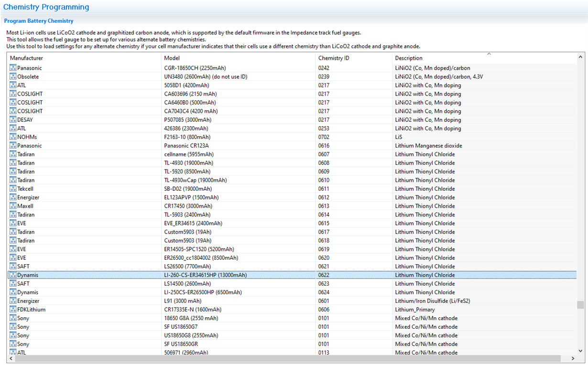Click the icon beside Energizer EL123APVP row
The width and height of the screenshot is (588, 365).
point(13,197)
